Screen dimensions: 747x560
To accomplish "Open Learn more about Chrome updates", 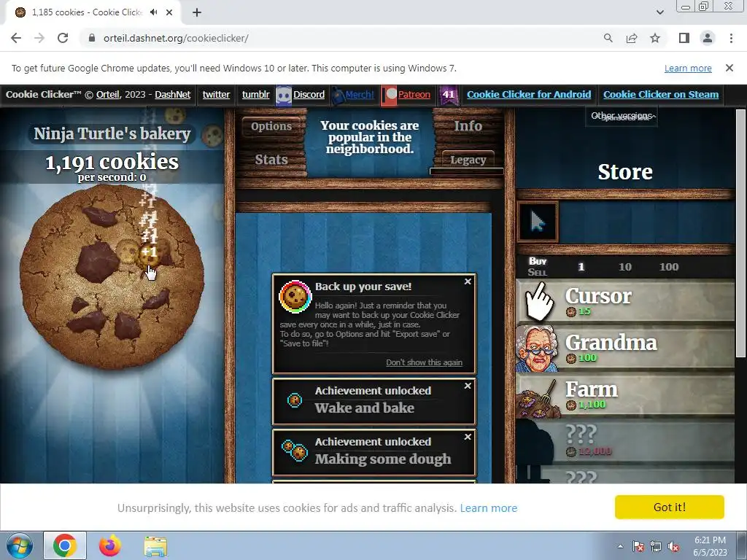I will coord(688,68).
